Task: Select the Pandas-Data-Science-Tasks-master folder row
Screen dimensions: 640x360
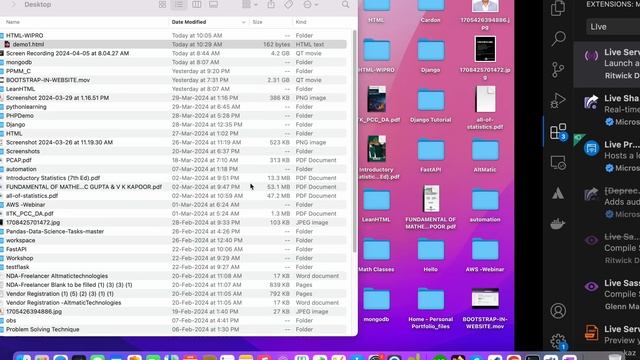Action: [173, 231]
